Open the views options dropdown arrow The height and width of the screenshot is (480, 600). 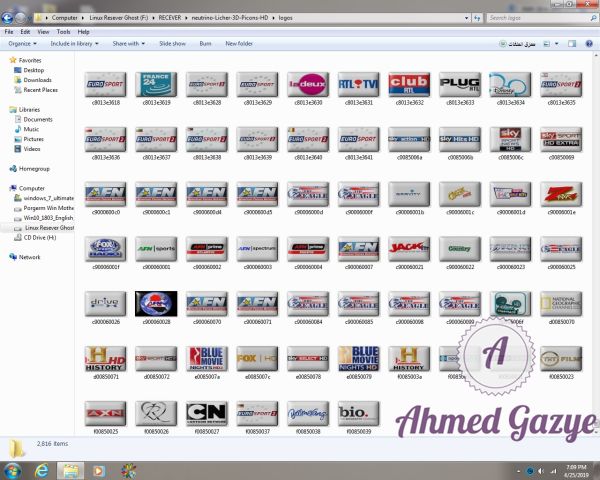coord(556,44)
